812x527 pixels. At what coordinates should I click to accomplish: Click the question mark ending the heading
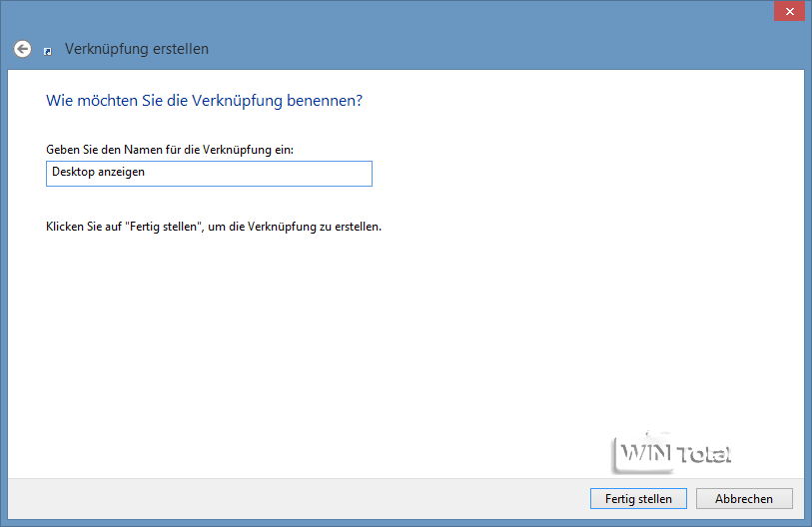358,101
